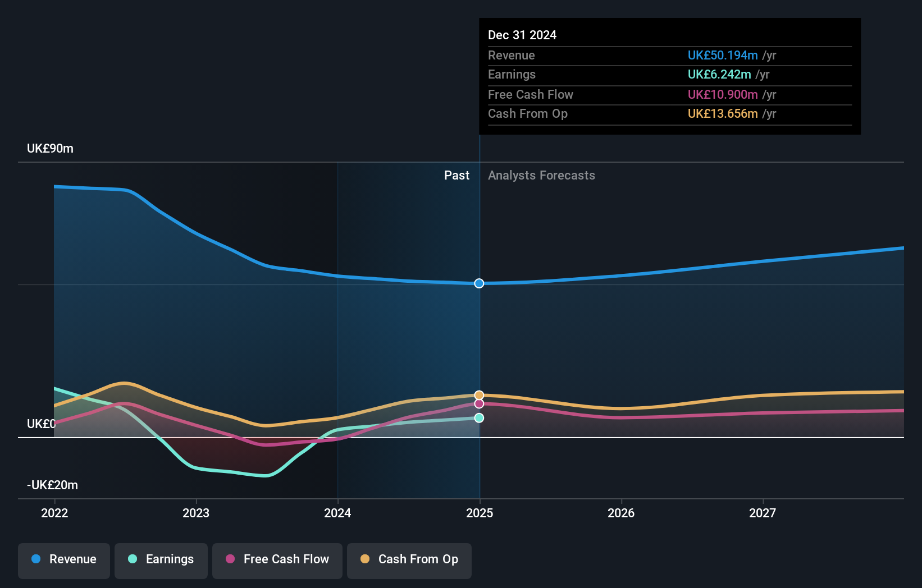
Task: Toggle the Earnings legend button
Action: 161,561
